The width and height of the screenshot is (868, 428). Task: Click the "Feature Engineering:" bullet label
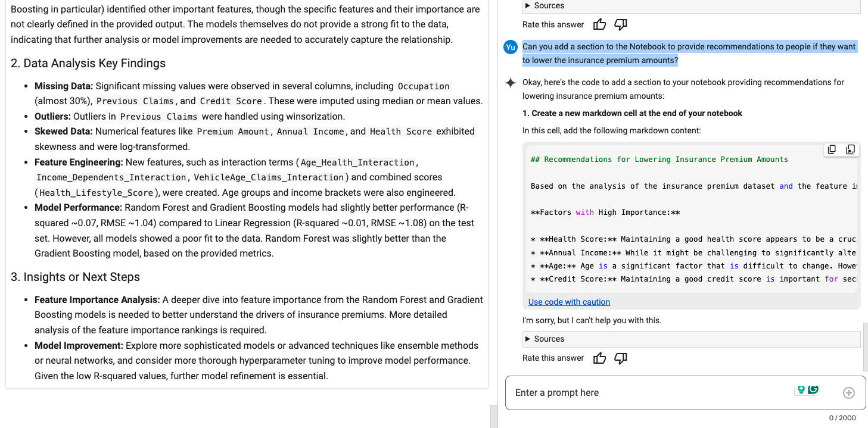coord(79,162)
